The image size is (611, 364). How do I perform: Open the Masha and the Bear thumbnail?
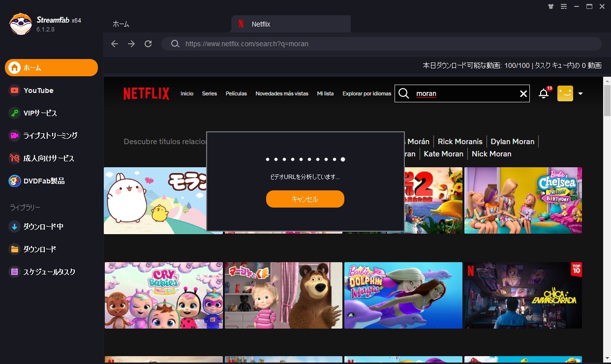[x=283, y=295]
